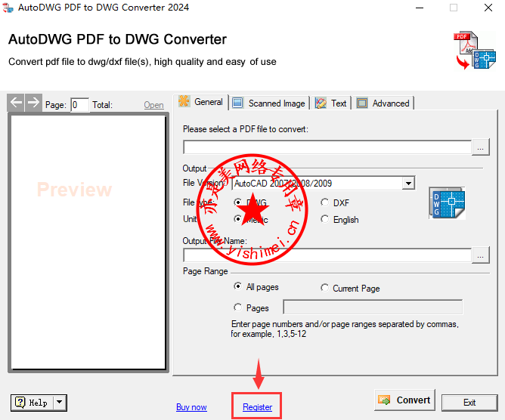Open the Buy now link

pyautogui.click(x=191, y=407)
